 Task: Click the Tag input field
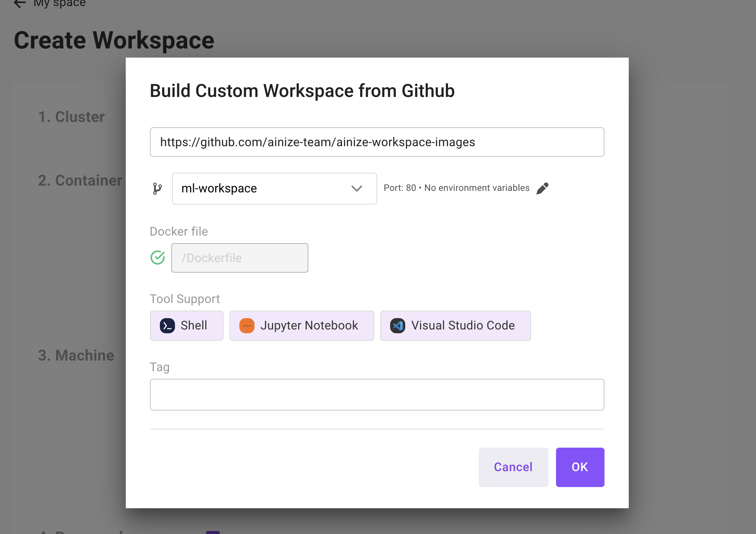tap(377, 394)
